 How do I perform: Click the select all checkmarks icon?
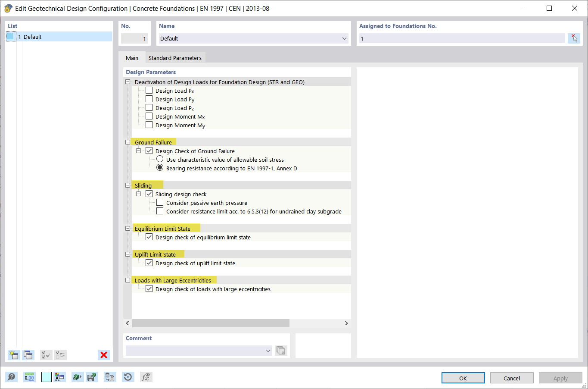tap(46, 355)
